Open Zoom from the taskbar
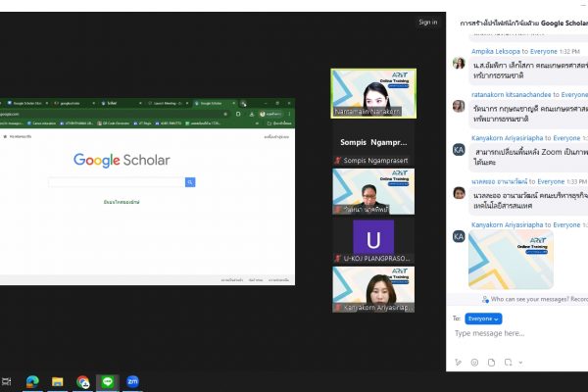 click(132, 381)
